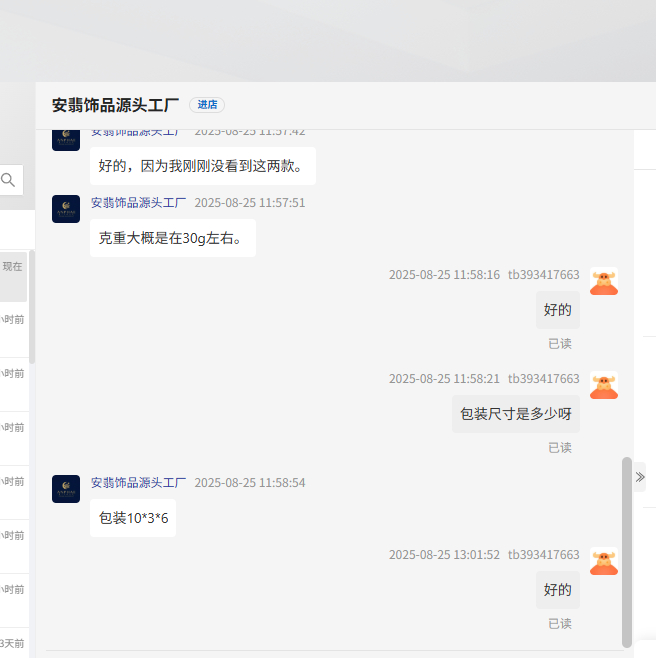
Task: Click the user avatar next to the 包装尺寸是多少呀 message
Action: pyautogui.click(x=603, y=386)
